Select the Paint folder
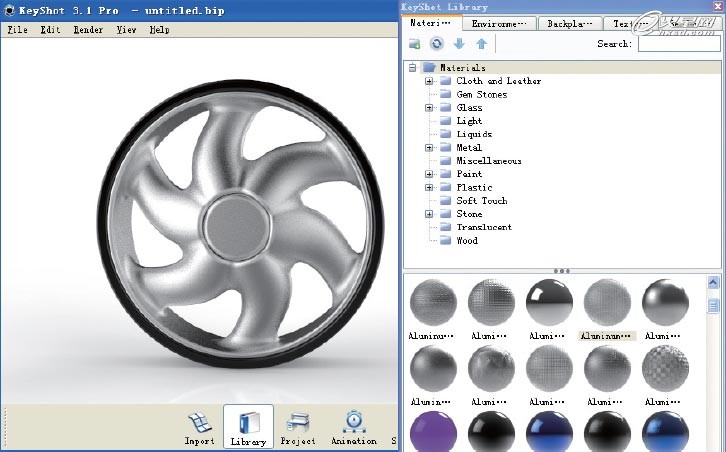The image size is (726, 452). point(469,174)
